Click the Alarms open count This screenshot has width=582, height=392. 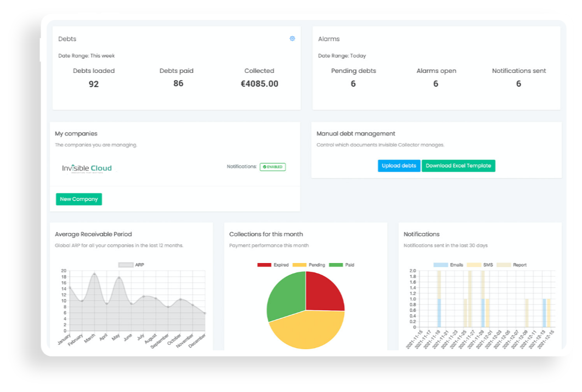[436, 84]
